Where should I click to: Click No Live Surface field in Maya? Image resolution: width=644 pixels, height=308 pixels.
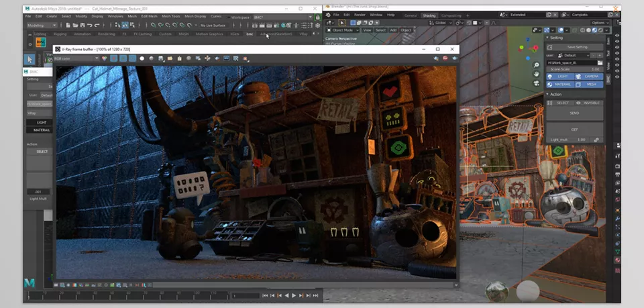coord(213,25)
